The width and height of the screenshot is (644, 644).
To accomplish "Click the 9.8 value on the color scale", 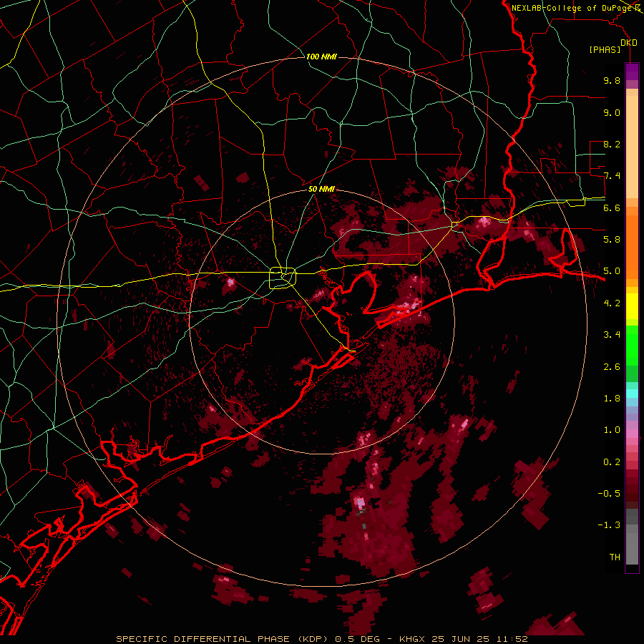I will pos(612,80).
